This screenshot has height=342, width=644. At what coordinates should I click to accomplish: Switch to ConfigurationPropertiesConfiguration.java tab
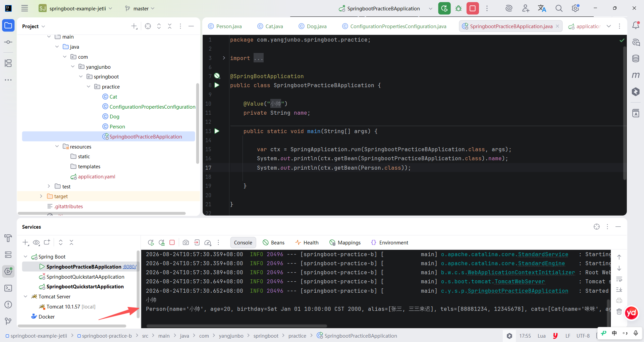[x=394, y=26]
